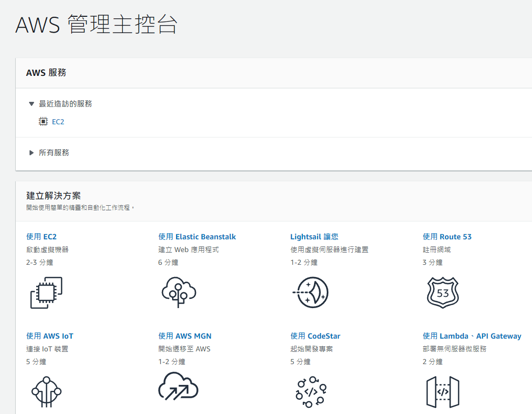The width and height of the screenshot is (532, 414).
Task: Click the 起始開發專案 description text
Action: point(312,349)
